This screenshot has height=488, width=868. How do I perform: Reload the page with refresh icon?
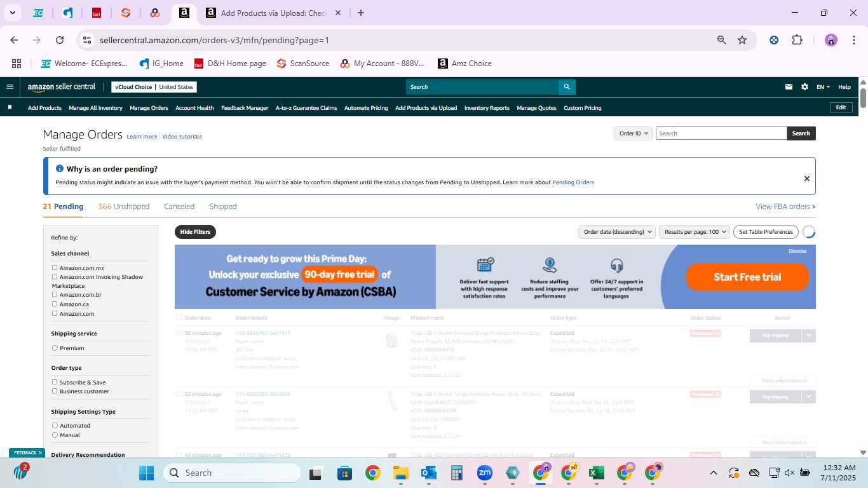(x=60, y=40)
